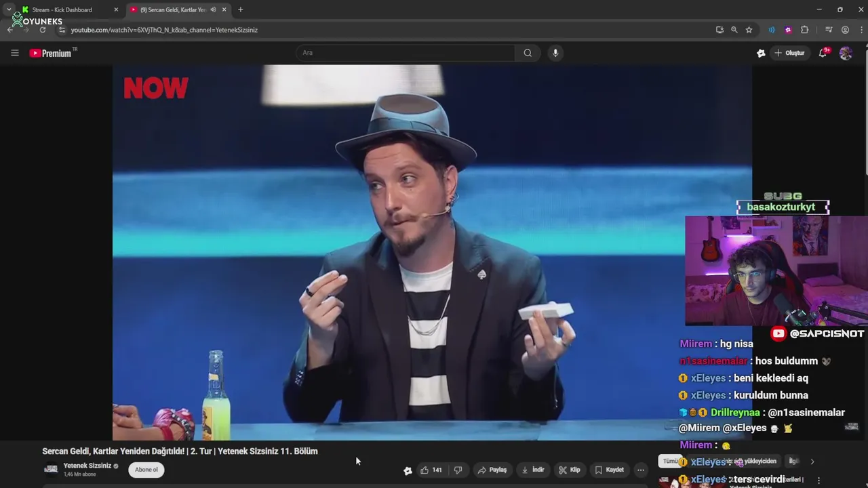Image resolution: width=868 pixels, height=488 pixels.
Task: Open the purple extension icon in toolbar
Action: (788, 30)
